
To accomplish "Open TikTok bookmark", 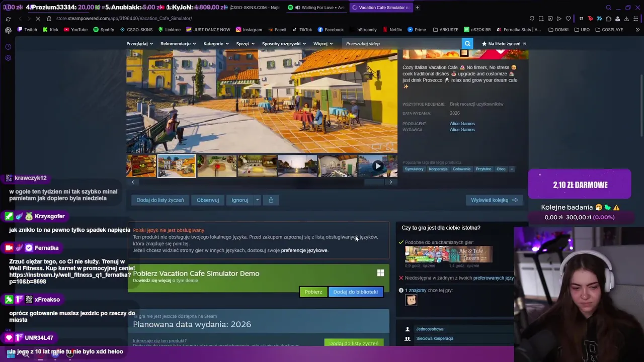I will pos(302,30).
